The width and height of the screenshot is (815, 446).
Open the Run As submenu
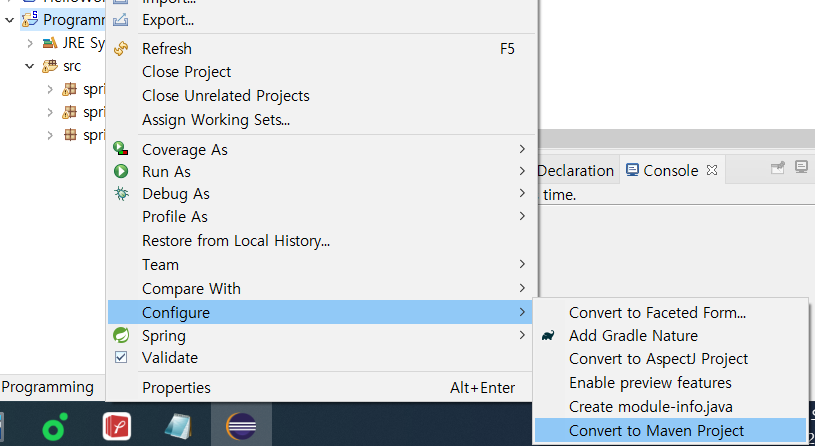coord(320,172)
